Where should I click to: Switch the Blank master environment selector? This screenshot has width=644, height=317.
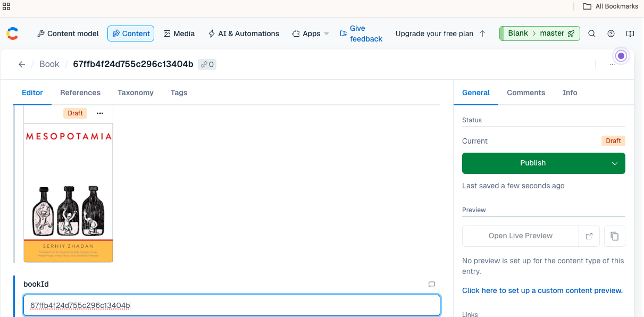539,34
